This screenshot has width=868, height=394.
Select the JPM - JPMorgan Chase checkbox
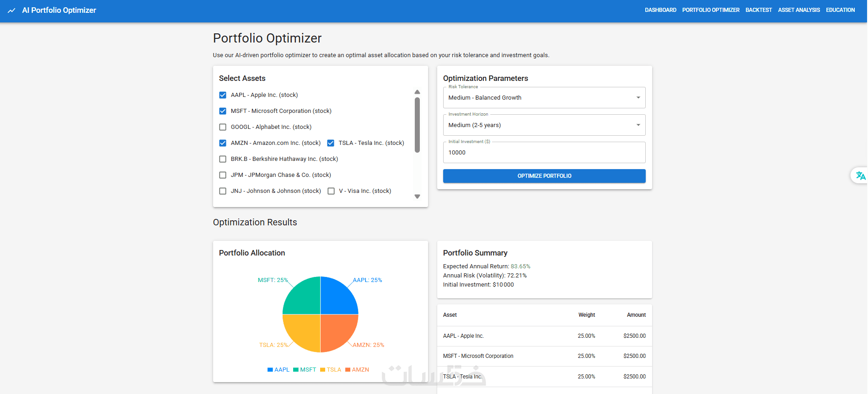pyautogui.click(x=223, y=175)
